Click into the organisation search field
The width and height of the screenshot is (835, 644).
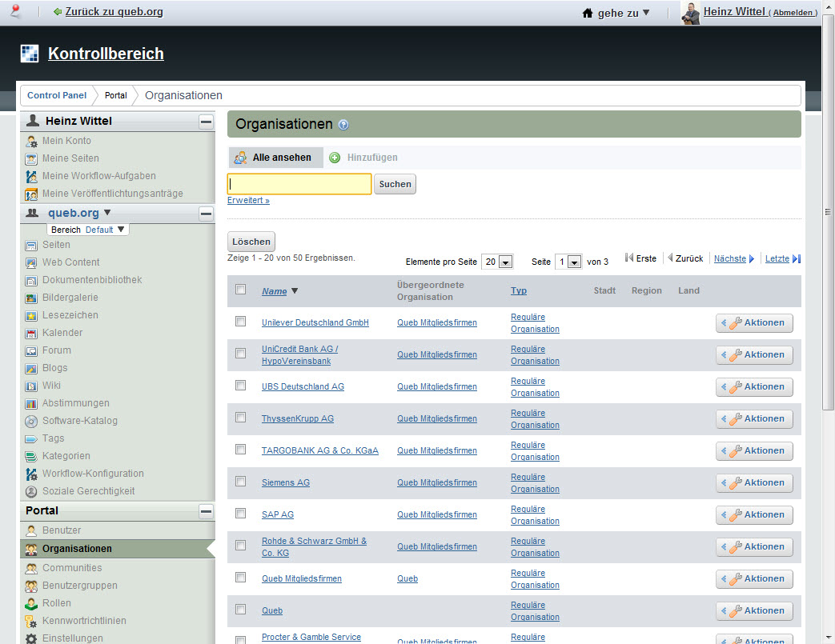tap(299, 184)
